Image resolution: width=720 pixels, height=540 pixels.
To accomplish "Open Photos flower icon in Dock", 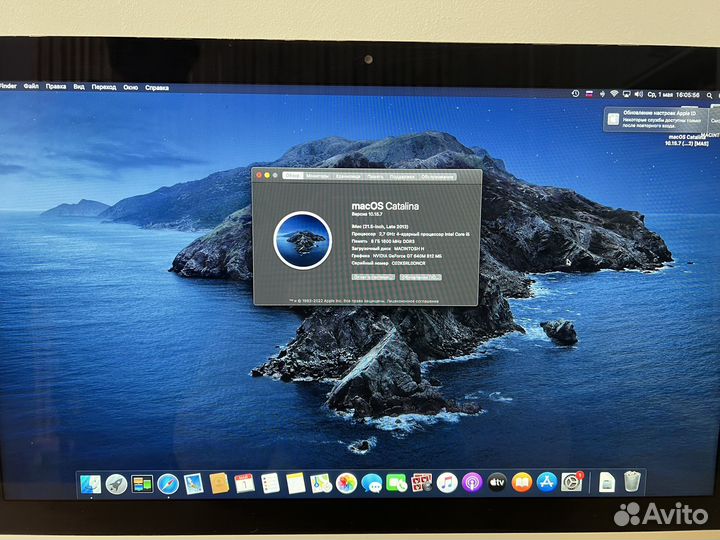I will [x=347, y=484].
